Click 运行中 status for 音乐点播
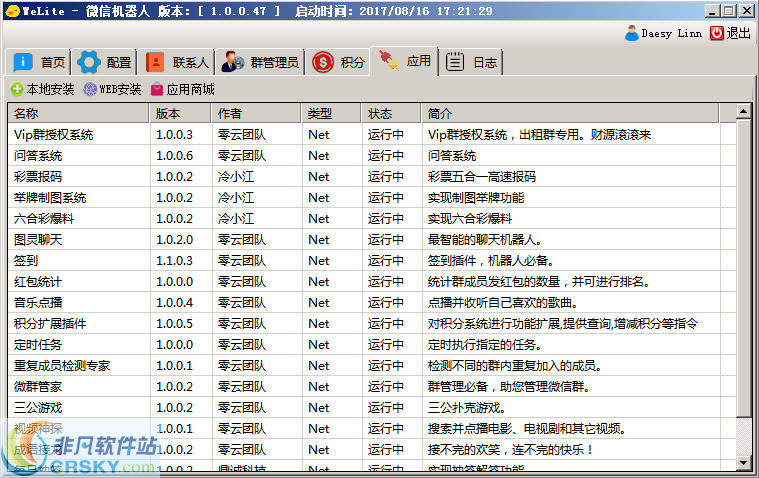Viewport: 759px width, 478px height. click(x=385, y=303)
